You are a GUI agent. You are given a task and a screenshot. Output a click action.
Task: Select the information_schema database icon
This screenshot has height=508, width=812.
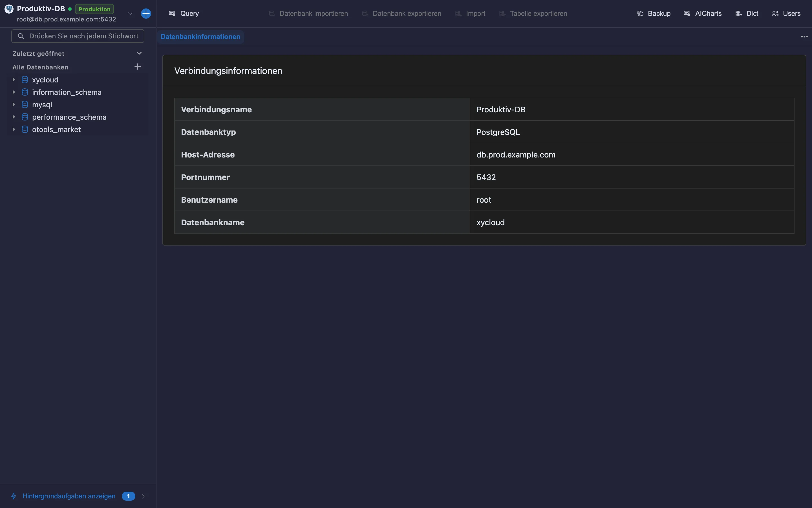click(25, 92)
